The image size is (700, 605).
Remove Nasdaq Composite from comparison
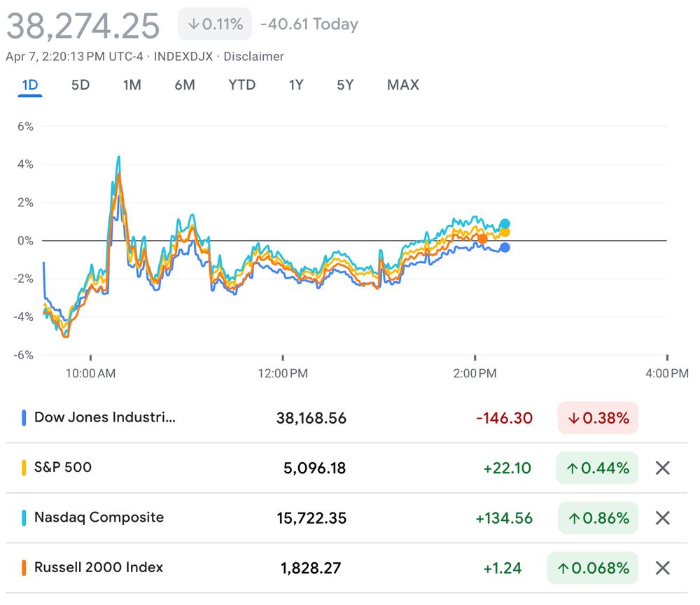(x=663, y=518)
